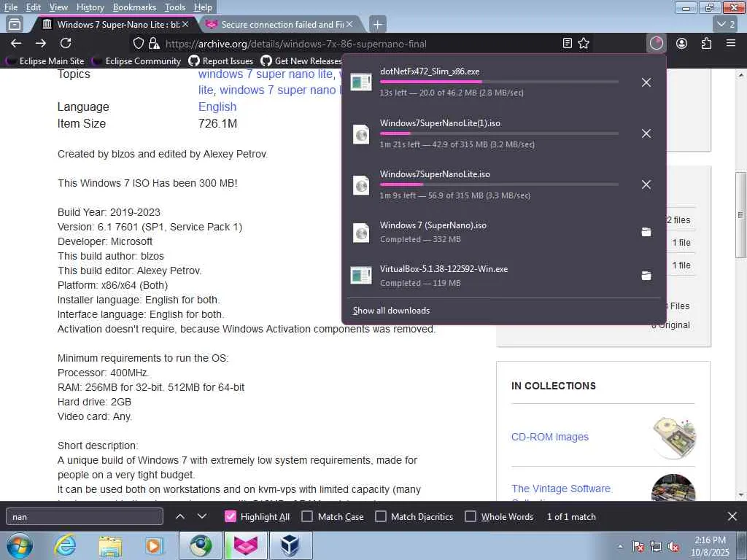The image size is (747, 560).
Task: Open the File menu
Action: (x=11, y=7)
